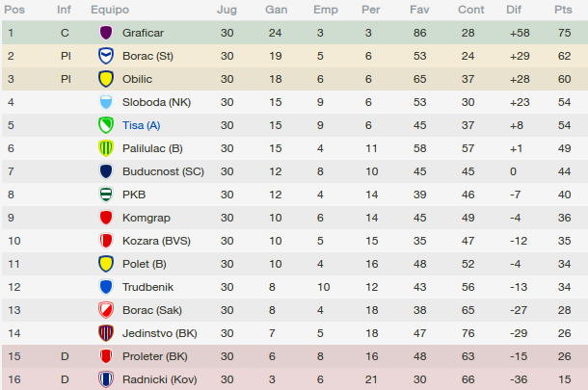Click the Pos column header

14,10
